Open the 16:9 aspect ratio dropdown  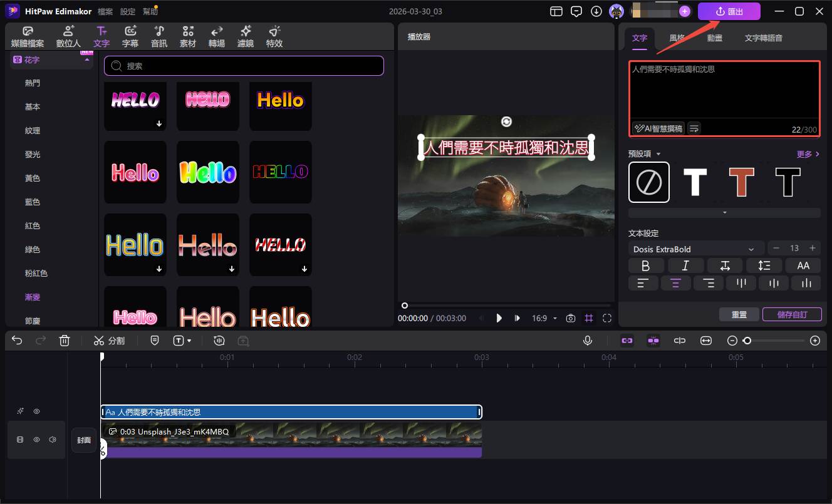[544, 318]
